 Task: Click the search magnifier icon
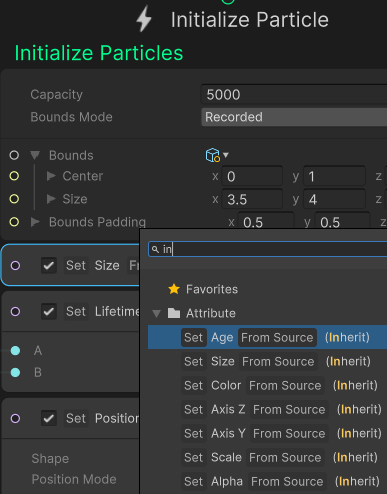155,249
